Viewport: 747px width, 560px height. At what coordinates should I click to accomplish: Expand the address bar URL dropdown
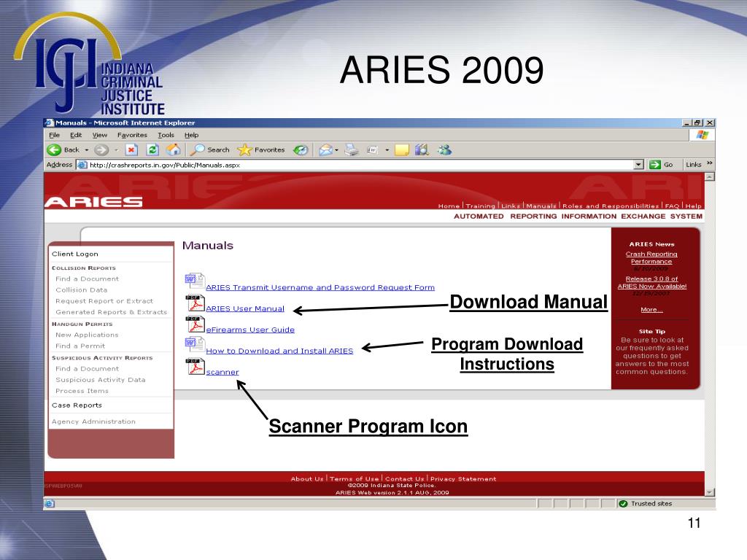point(639,165)
